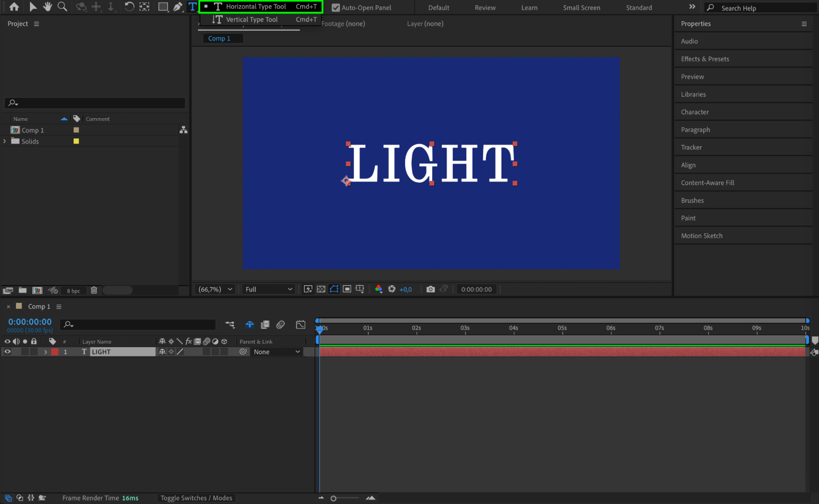The image size is (819, 504).
Task: Choose Vertical Type Tool from menu
Action: click(252, 19)
